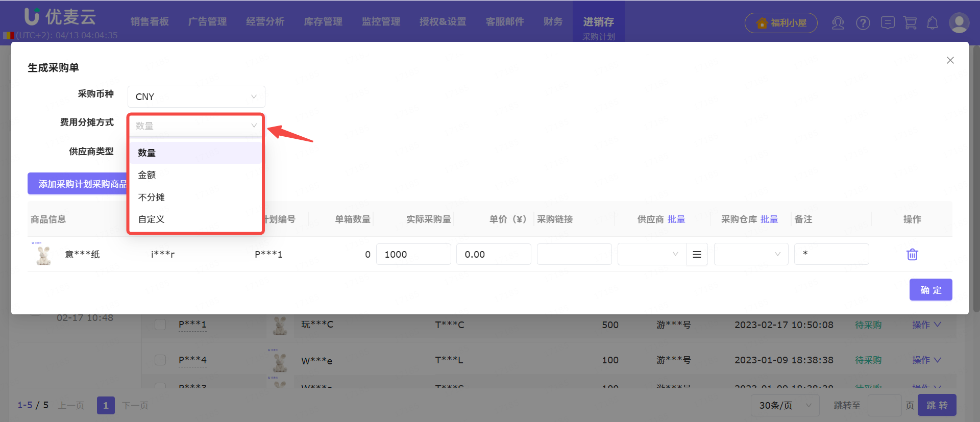Open the notification bell icon
This screenshot has width=980, height=422.
[933, 23]
